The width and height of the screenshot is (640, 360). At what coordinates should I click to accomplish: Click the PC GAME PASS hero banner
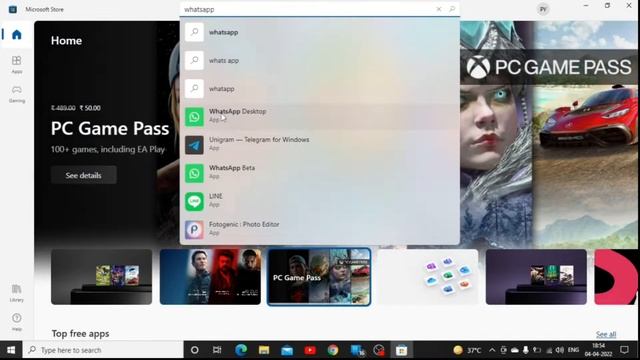(549, 67)
